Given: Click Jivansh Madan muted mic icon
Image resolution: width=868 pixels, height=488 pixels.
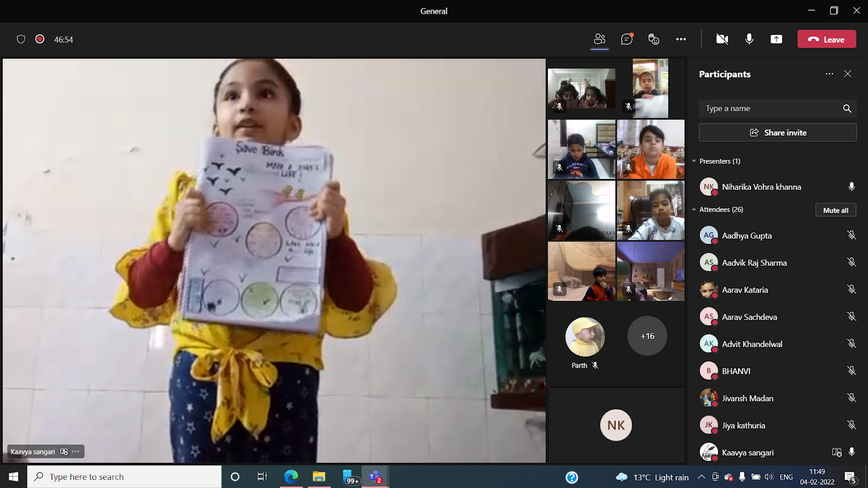Looking at the screenshot, I should (x=852, y=398).
